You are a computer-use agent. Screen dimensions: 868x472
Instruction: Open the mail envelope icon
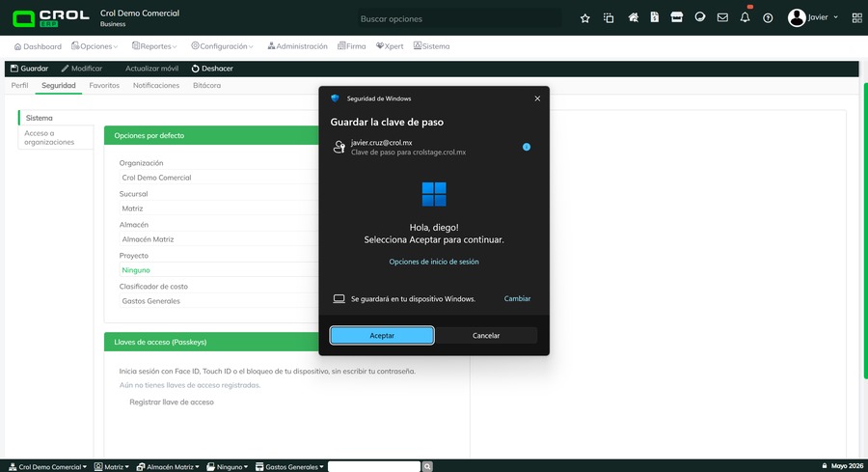pos(722,17)
